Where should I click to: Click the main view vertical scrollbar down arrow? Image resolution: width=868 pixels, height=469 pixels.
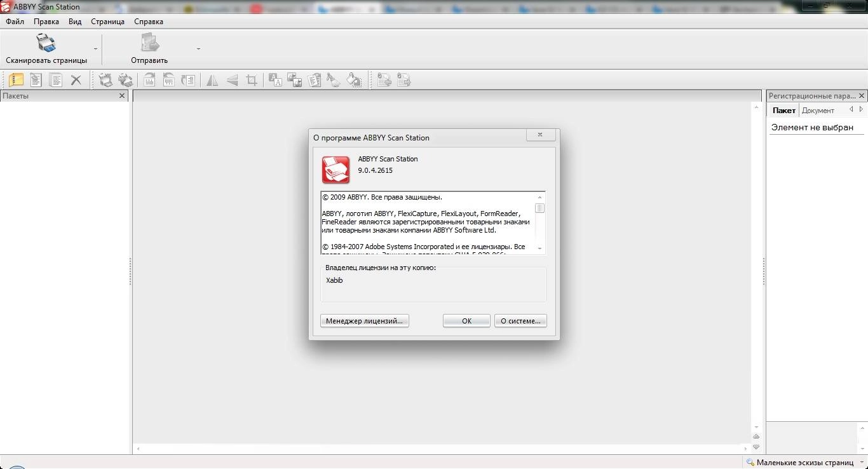pos(756,427)
